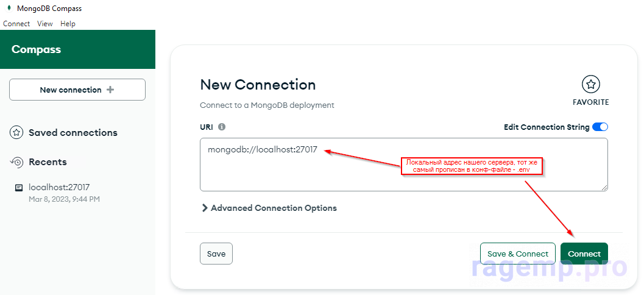The image size is (644, 295).
Task: Click the Recents clock icon
Action: point(16,162)
